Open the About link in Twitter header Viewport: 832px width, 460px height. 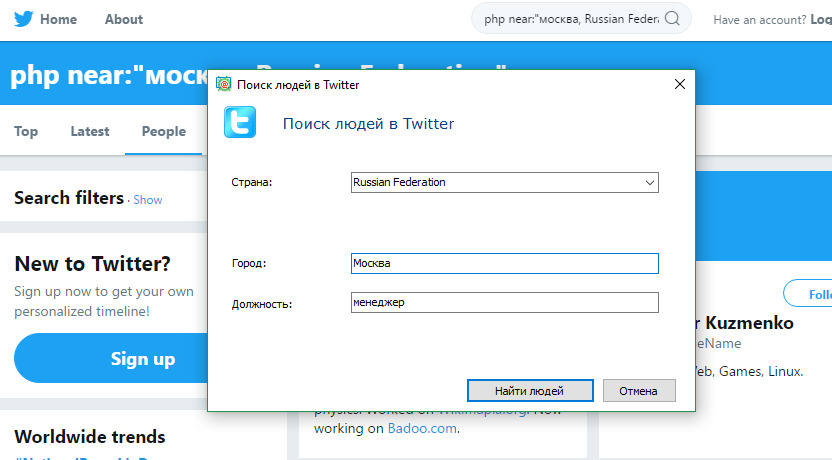tap(124, 19)
